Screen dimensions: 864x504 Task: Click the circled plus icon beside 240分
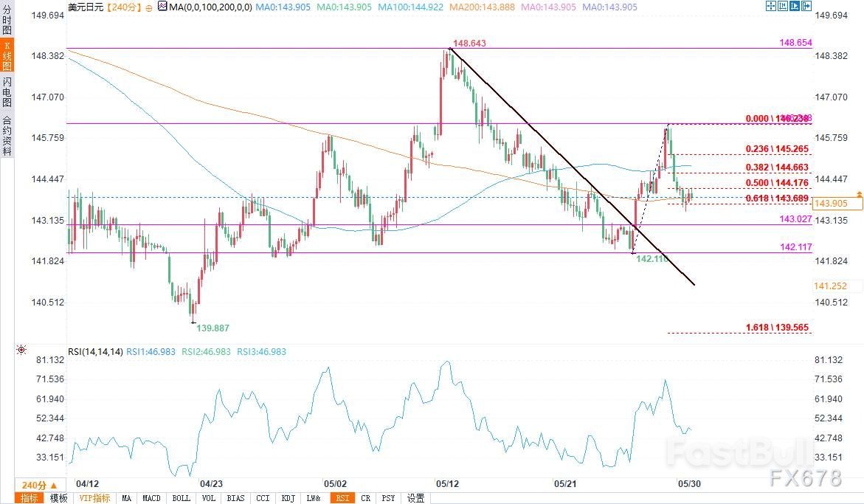(149, 6)
